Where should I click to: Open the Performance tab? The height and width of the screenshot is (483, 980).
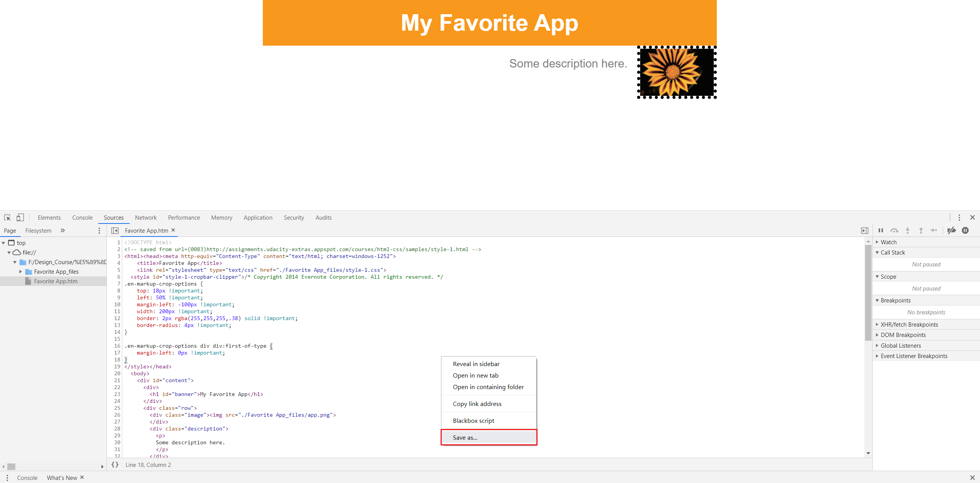[x=184, y=218]
